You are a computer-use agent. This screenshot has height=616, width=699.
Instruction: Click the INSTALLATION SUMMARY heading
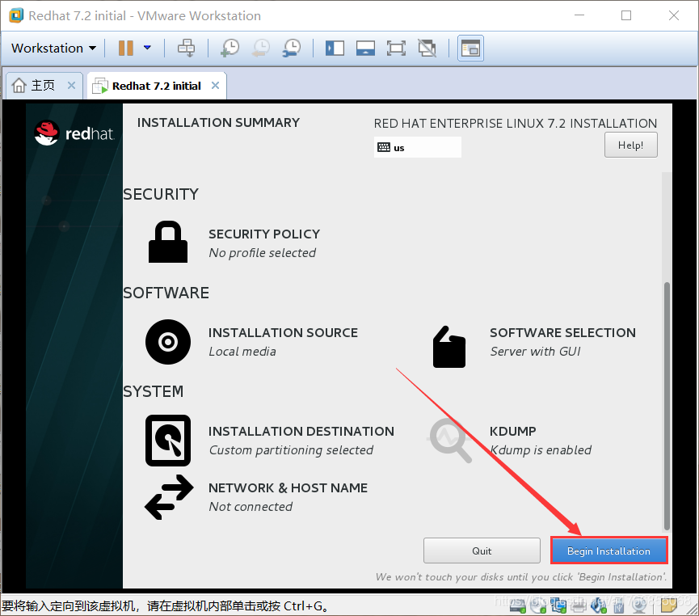click(218, 123)
